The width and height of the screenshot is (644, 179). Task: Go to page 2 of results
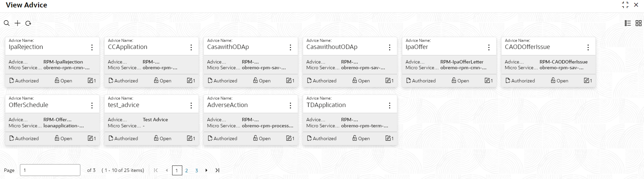[x=186, y=171]
